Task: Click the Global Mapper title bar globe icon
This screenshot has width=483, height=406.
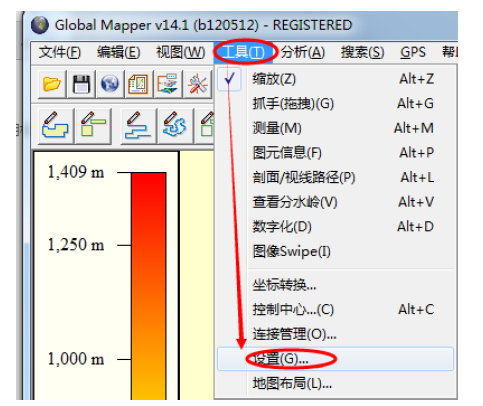Action: pyautogui.click(x=40, y=25)
